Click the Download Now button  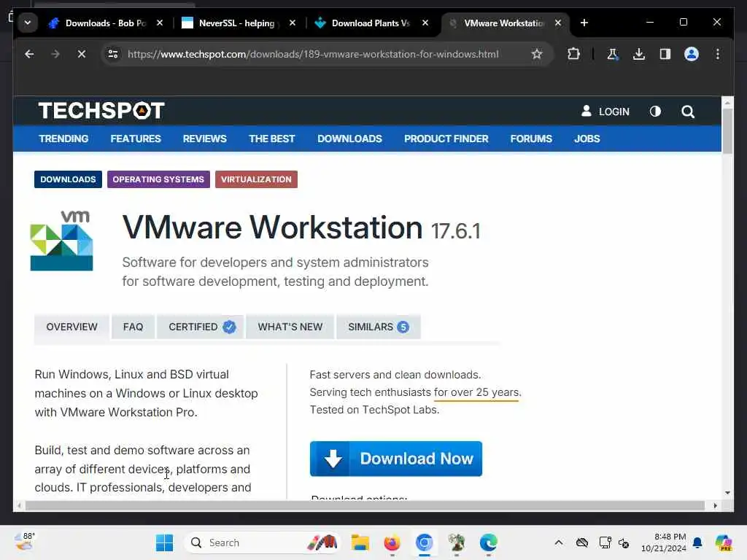pos(396,459)
